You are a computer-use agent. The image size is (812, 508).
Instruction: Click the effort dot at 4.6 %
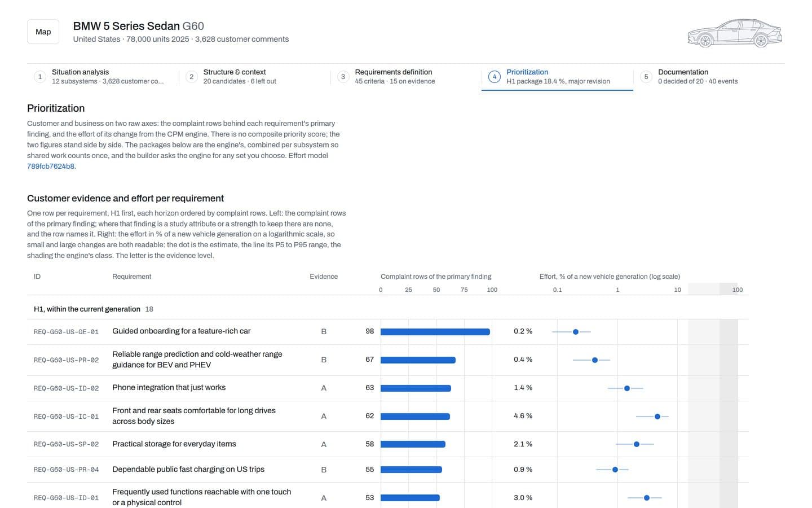pos(657,417)
